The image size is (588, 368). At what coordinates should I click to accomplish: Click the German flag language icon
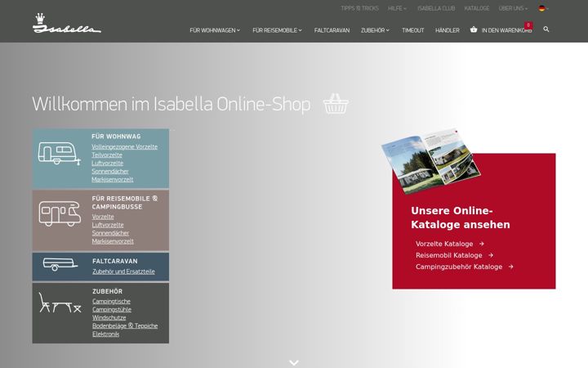[541, 8]
